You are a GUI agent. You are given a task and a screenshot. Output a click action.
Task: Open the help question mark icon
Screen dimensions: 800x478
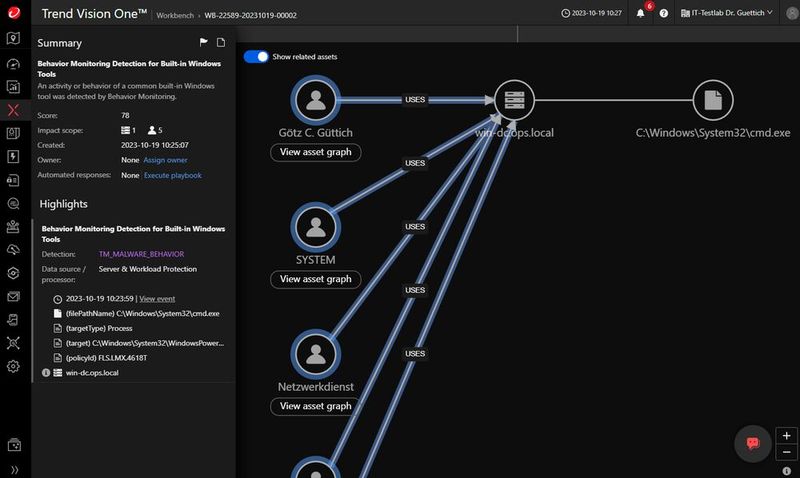point(663,13)
